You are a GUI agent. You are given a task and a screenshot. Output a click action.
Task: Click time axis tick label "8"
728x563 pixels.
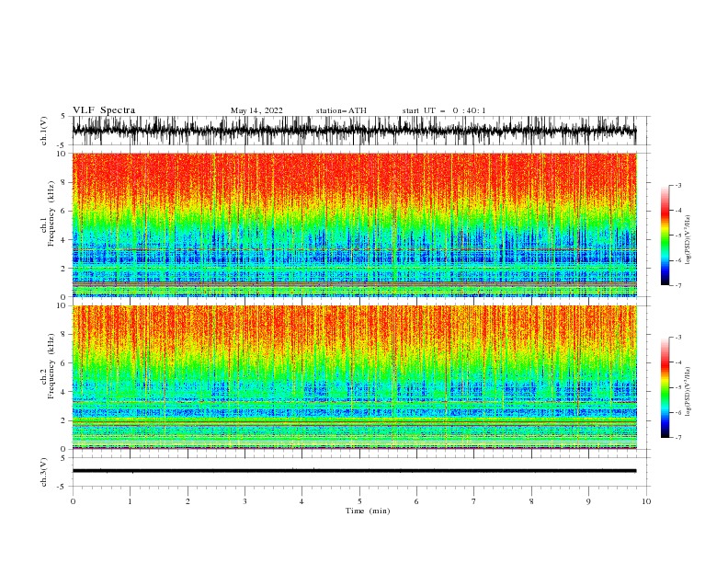pos(531,501)
